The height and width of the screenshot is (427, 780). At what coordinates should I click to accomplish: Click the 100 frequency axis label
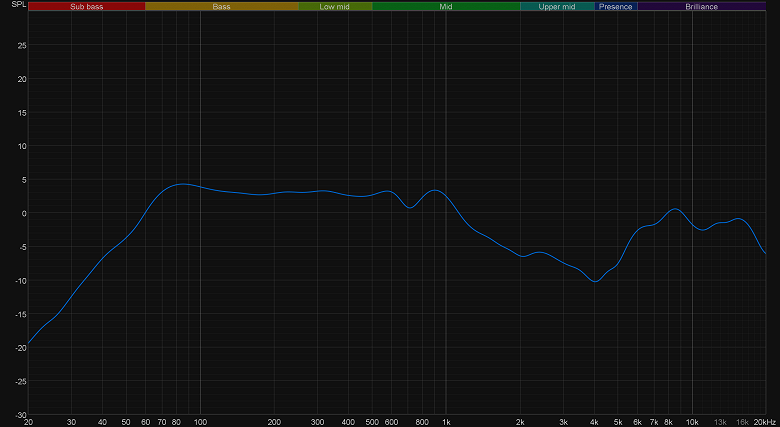point(200,423)
